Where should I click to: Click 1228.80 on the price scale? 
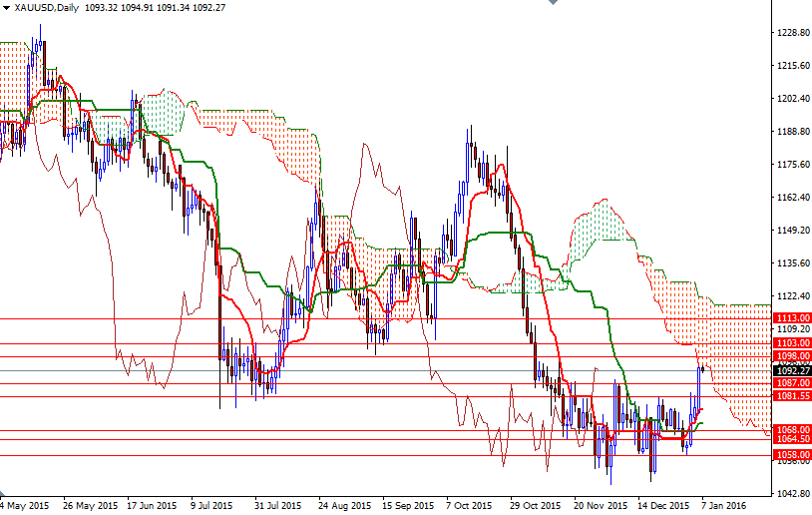click(791, 33)
